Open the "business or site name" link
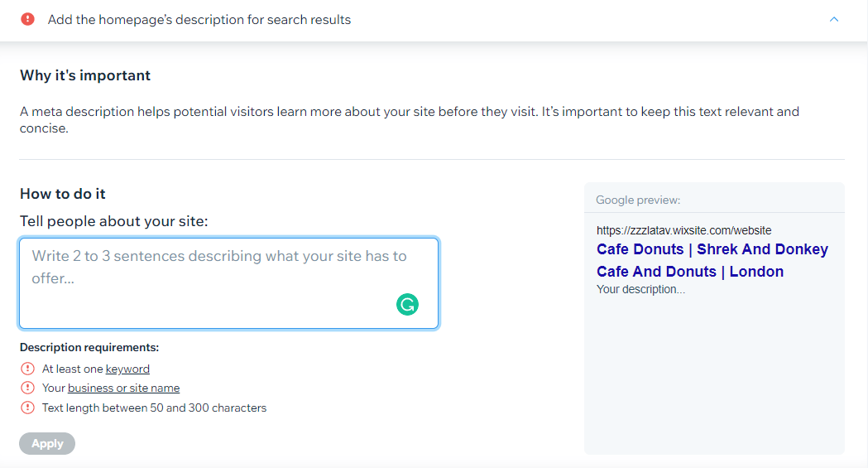This screenshot has width=868, height=468. pos(123,388)
